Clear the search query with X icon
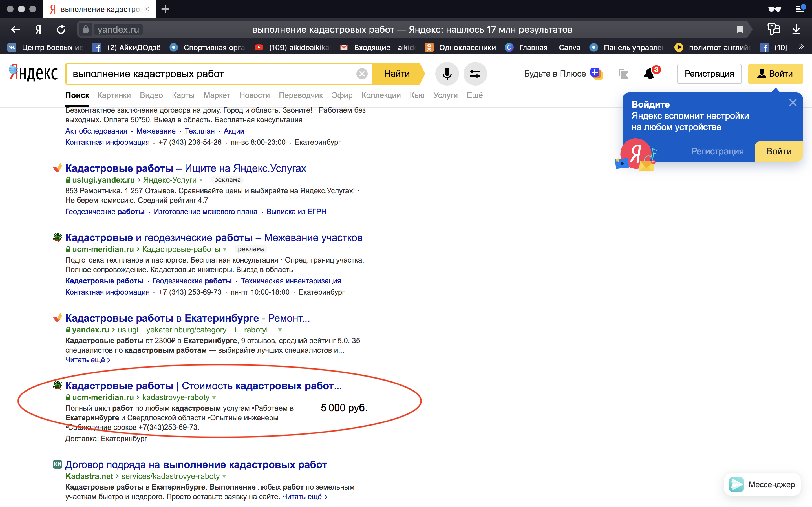Image resolution: width=812 pixels, height=507 pixels. [x=362, y=74]
